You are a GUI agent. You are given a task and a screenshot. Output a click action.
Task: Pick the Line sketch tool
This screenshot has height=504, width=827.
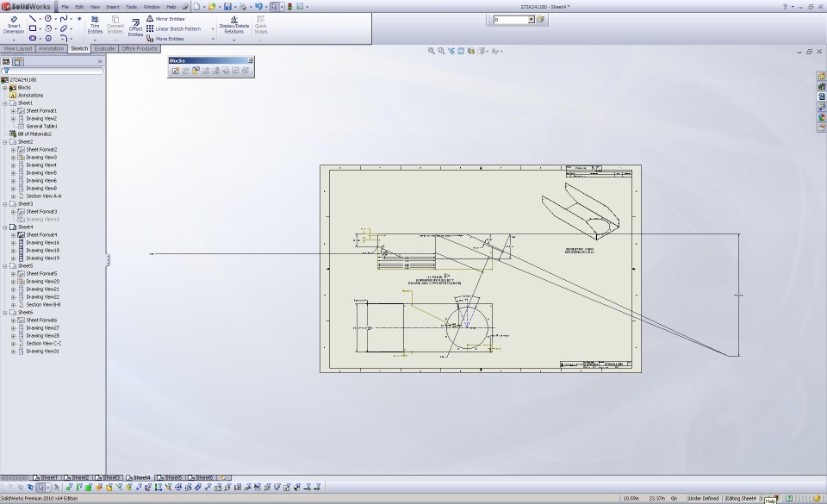pos(33,18)
